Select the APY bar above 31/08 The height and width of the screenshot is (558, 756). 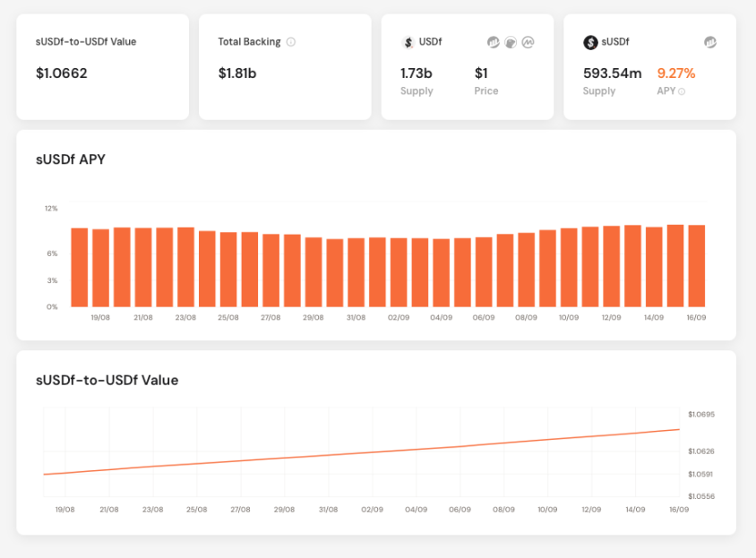[x=357, y=272]
